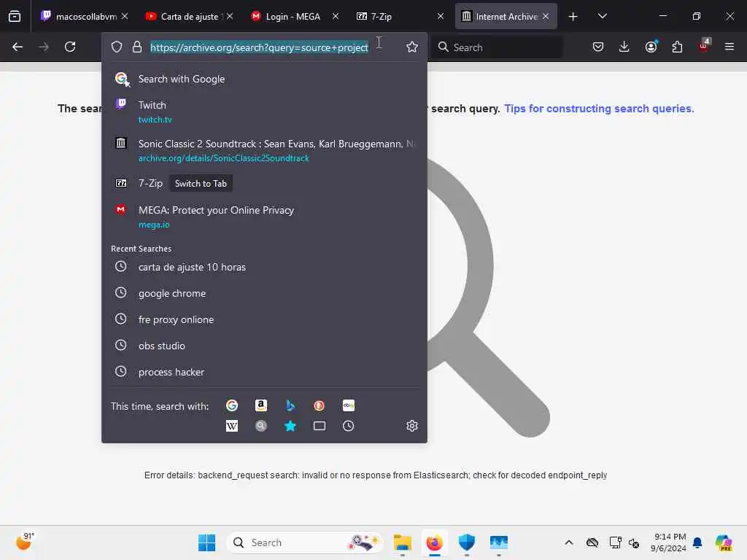The image size is (747, 560).
Task: Open Tips for constructing search queries link
Action: [599, 109]
